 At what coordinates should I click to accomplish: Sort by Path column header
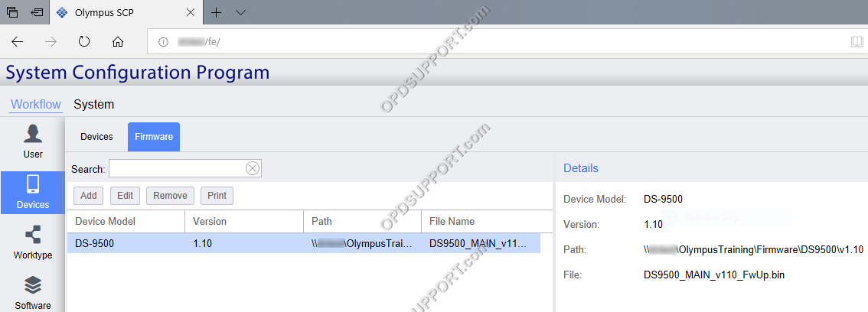click(x=363, y=221)
